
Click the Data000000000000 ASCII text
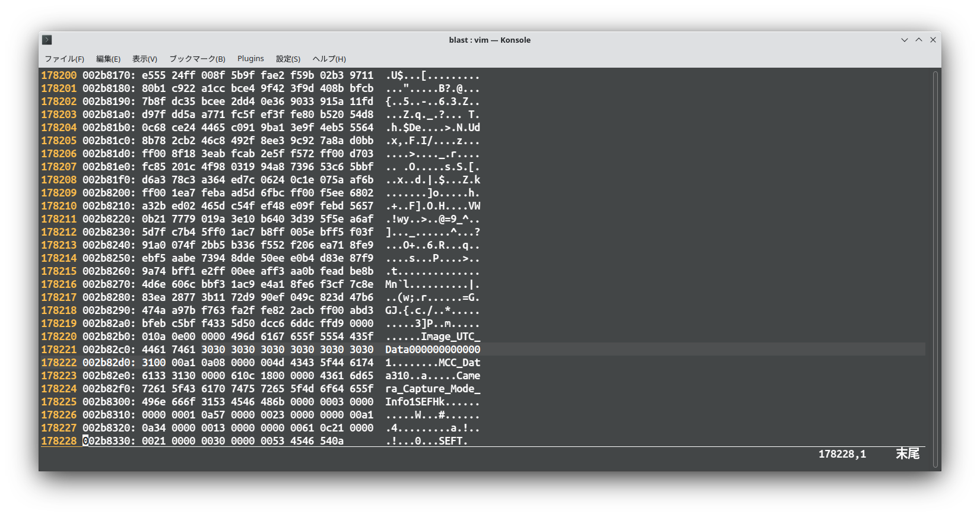click(432, 350)
